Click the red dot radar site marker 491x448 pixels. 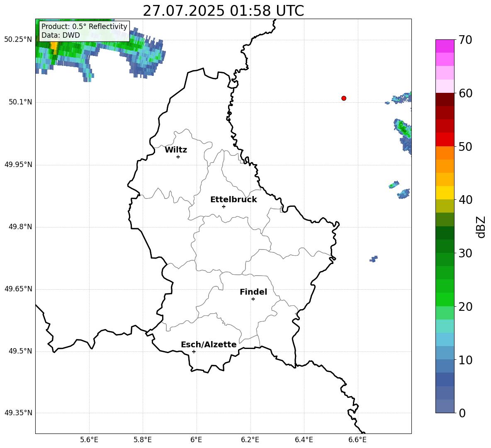tap(343, 98)
